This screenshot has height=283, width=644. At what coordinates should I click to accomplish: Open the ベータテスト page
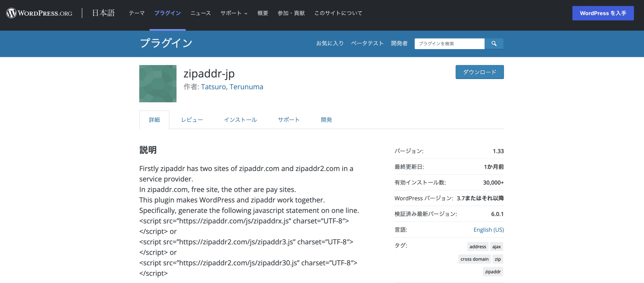(x=367, y=43)
